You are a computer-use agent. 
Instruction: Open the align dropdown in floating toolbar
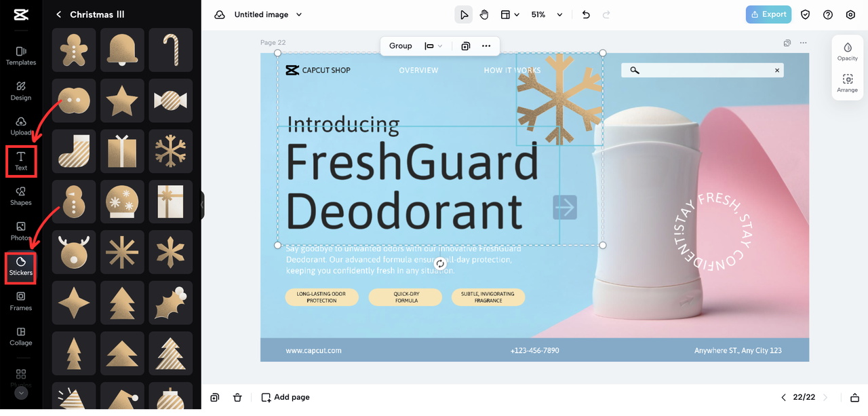click(x=433, y=45)
